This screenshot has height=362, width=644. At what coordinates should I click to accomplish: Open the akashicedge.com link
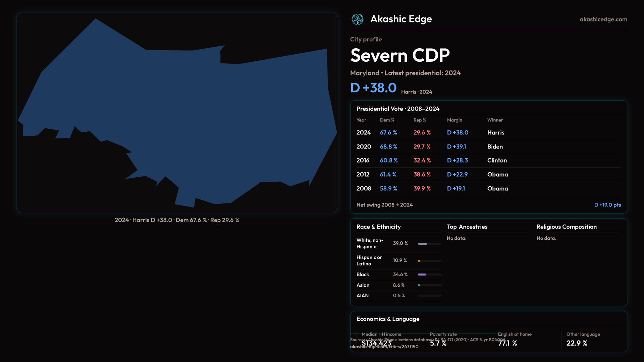(603, 19)
